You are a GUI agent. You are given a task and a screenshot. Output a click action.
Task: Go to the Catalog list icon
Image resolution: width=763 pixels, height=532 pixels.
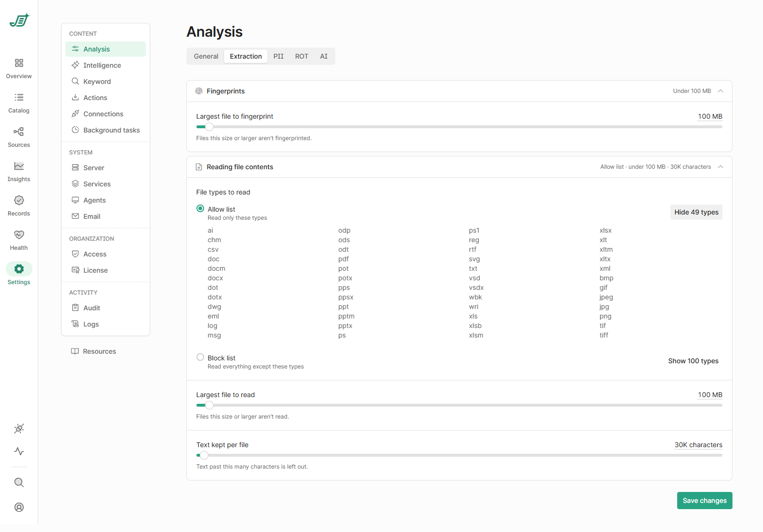[19, 97]
